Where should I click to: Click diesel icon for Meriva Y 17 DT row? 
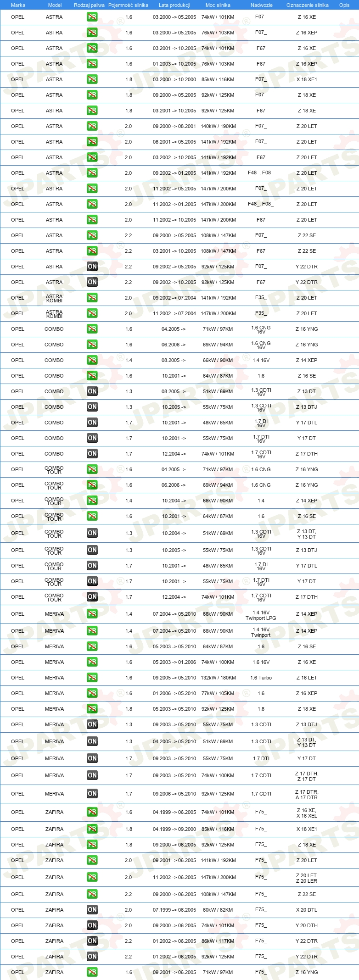point(92,758)
